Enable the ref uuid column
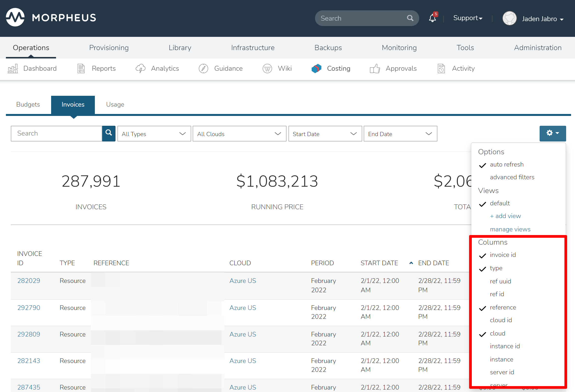Screen dimensions: 575x392 click(500, 281)
